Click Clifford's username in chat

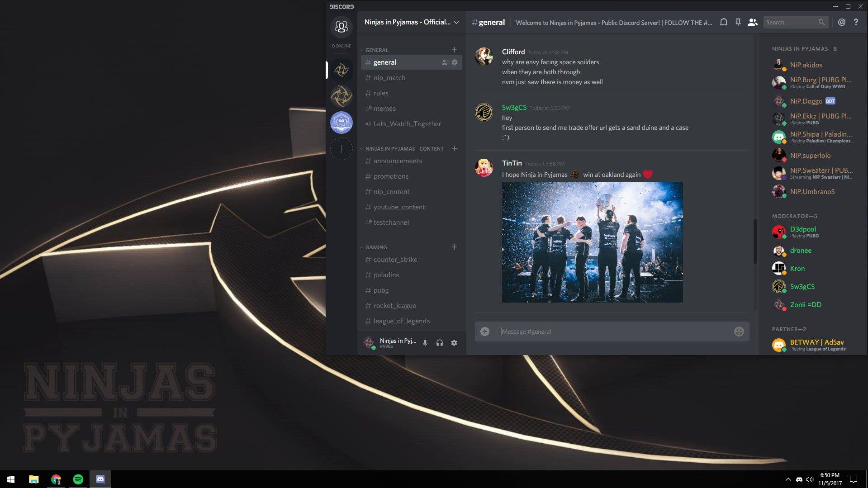pyautogui.click(x=513, y=52)
